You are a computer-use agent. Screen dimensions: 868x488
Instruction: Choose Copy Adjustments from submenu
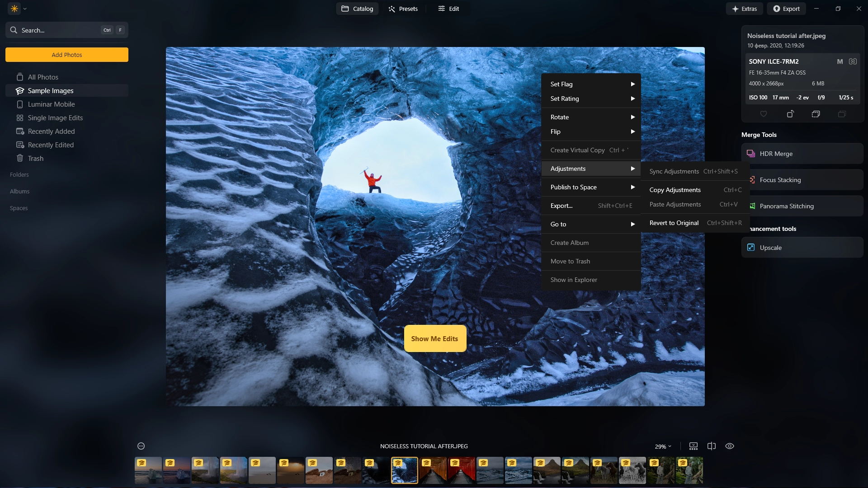675,190
